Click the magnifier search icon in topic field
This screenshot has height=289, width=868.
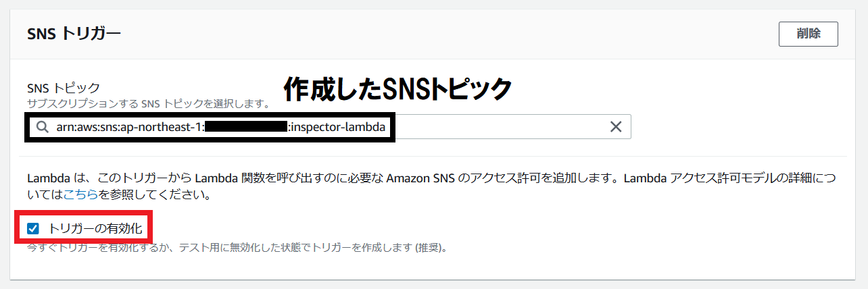point(43,126)
